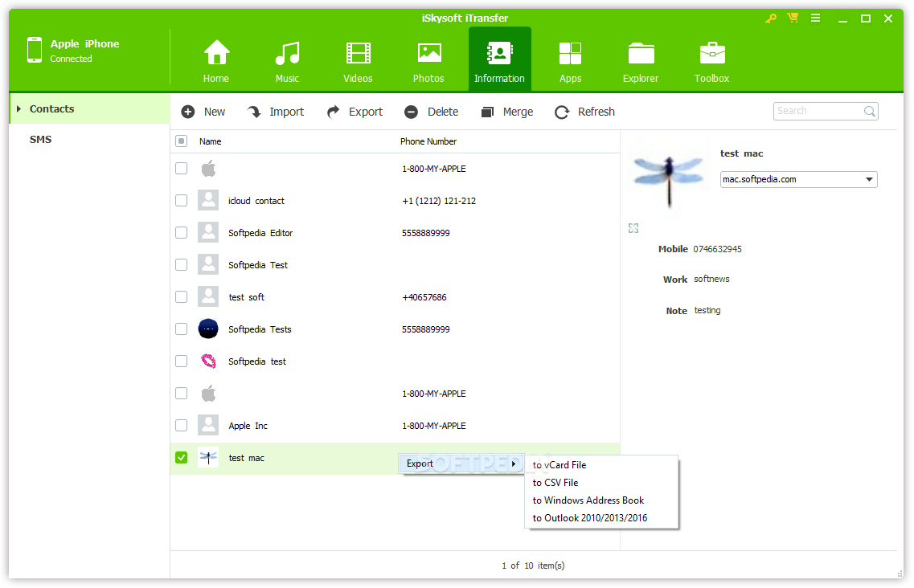Screen dimensions: 914x588
Task: Select the Softpedia Editor name
Action: pyautogui.click(x=260, y=233)
